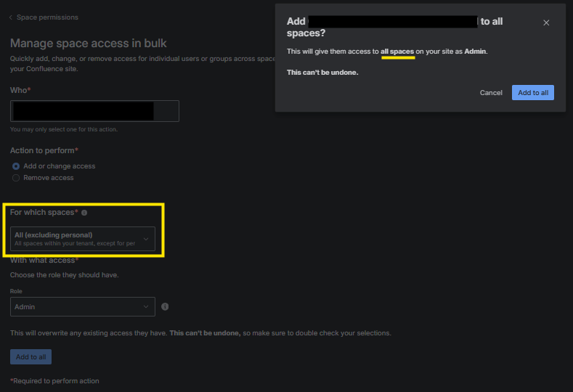Click the info icon beside the Role dropdown

pyautogui.click(x=165, y=307)
